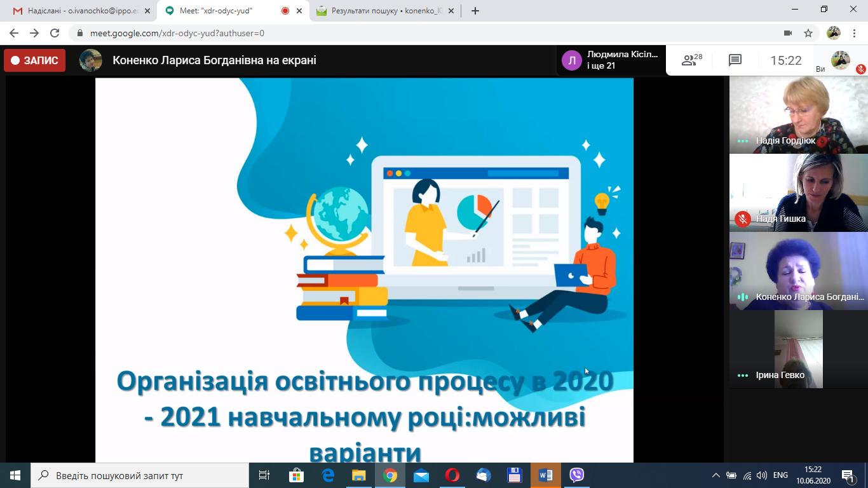Open the Windows notification center

848,475
